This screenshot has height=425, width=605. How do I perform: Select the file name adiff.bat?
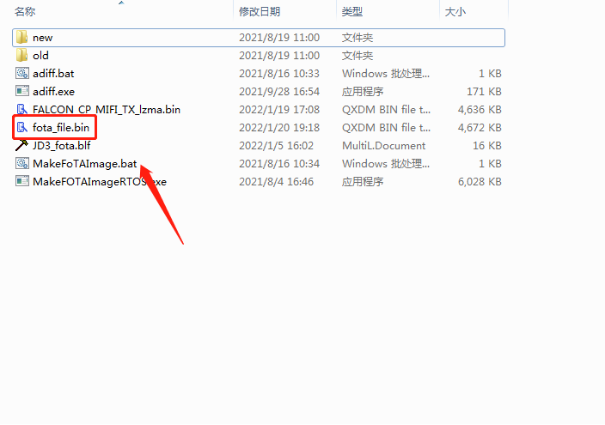point(53,73)
